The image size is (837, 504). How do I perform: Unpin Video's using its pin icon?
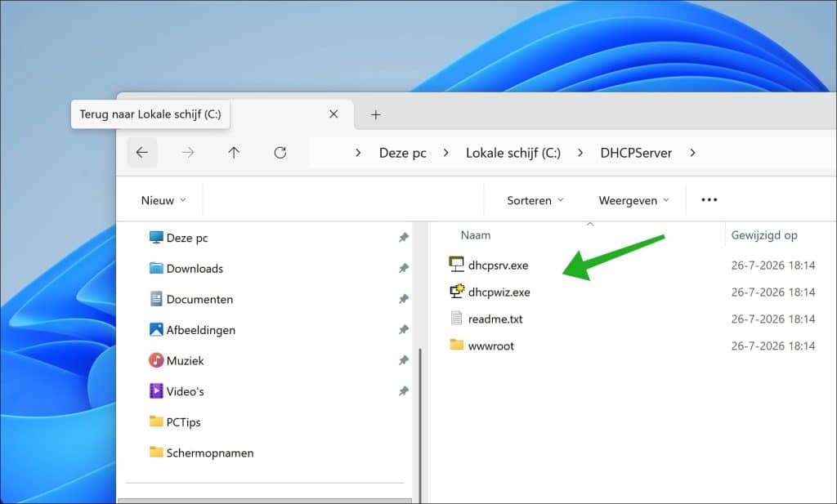pos(404,391)
